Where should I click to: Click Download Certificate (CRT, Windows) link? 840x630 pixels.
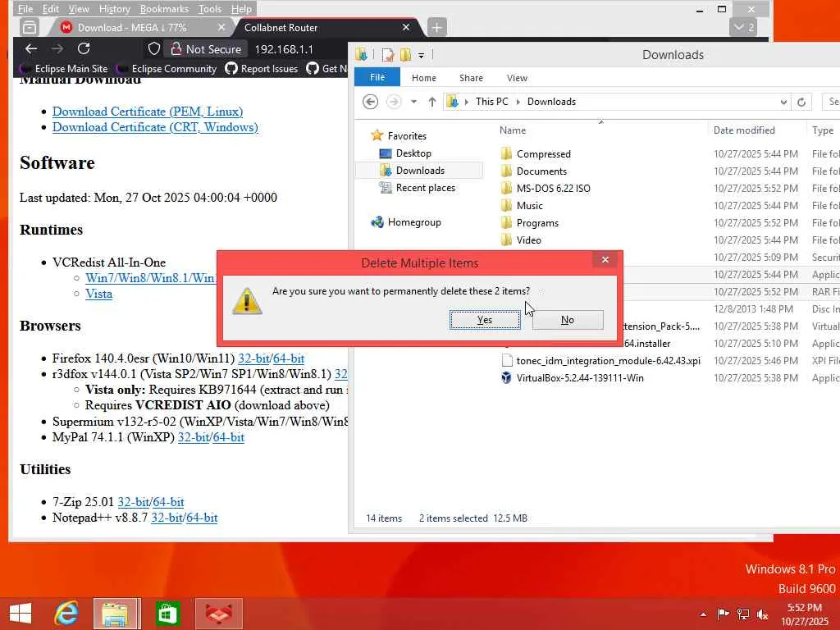pyautogui.click(x=155, y=127)
